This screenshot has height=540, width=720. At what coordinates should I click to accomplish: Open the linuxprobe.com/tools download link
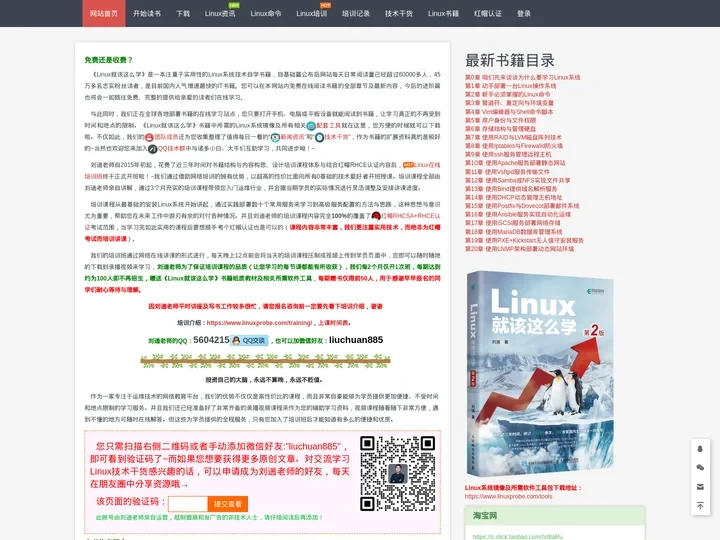click(x=508, y=496)
